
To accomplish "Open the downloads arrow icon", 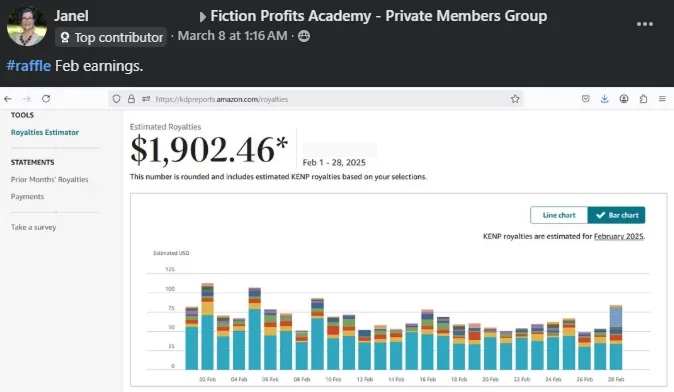I will coord(604,99).
